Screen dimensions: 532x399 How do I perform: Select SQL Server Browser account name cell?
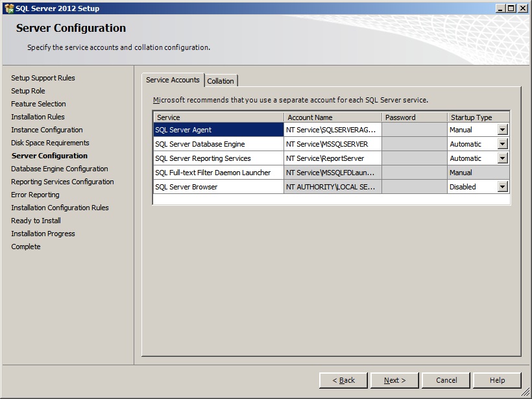pyautogui.click(x=332, y=187)
